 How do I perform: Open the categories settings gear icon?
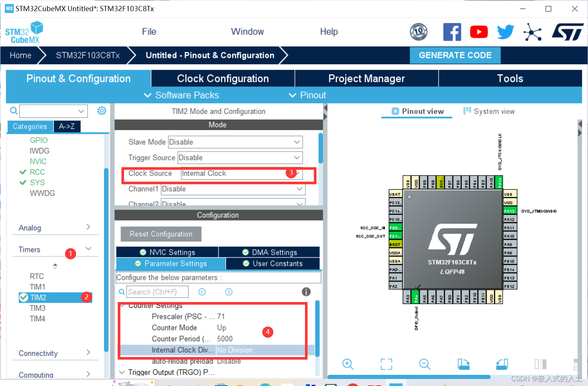pyautogui.click(x=101, y=110)
